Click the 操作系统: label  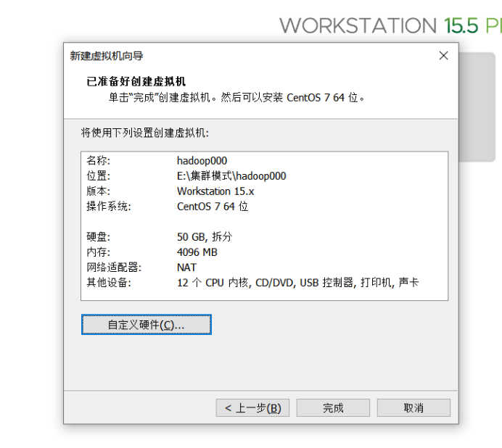tap(109, 207)
